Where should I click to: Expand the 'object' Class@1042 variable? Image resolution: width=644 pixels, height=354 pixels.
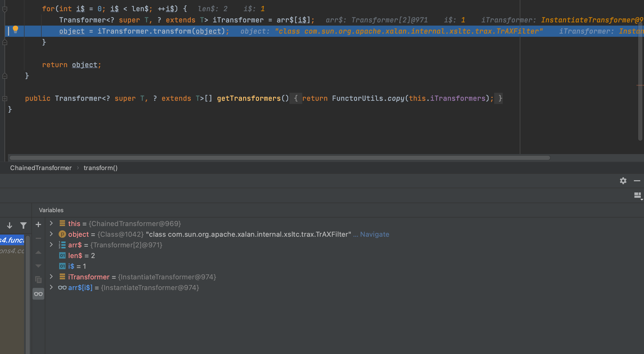click(51, 234)
